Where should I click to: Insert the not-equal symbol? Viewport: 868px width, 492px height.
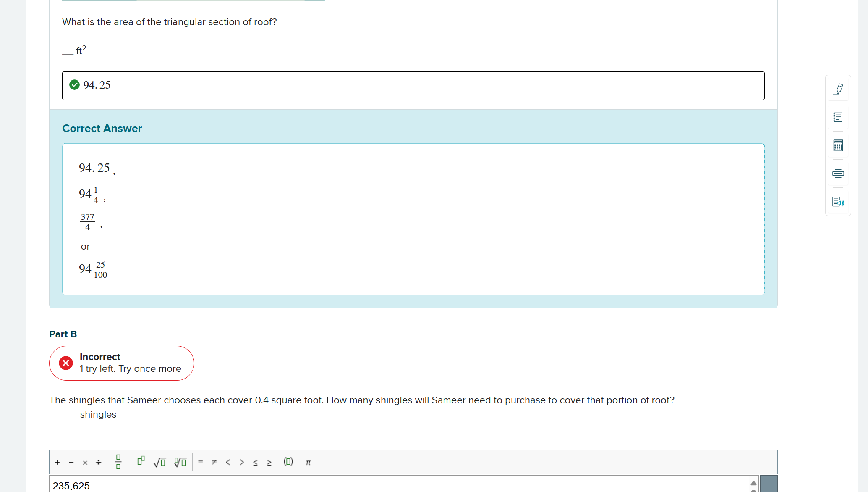pyautogui.click(x=214, y=462)
